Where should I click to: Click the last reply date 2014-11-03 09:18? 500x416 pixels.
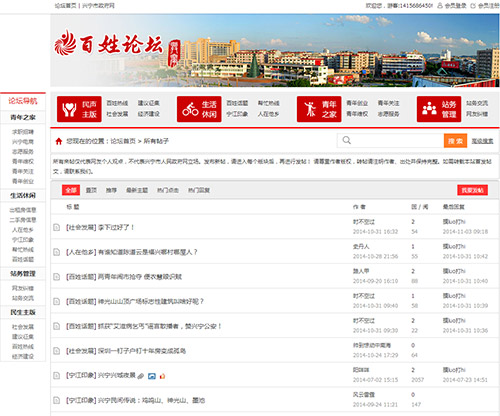(465, 232)
